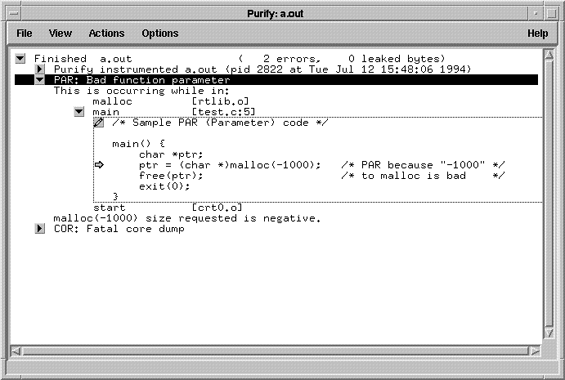Open the File menu

[x=24, y=33]
